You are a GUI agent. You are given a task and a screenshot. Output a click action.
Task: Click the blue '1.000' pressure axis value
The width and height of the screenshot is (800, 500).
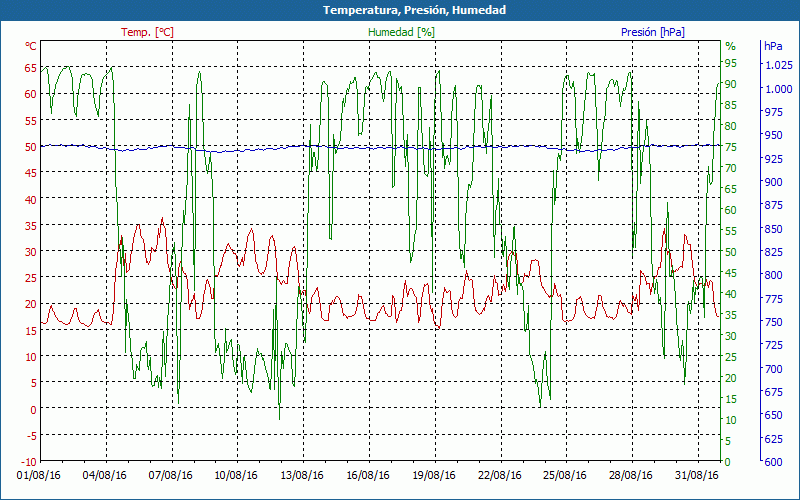(779, 89)
